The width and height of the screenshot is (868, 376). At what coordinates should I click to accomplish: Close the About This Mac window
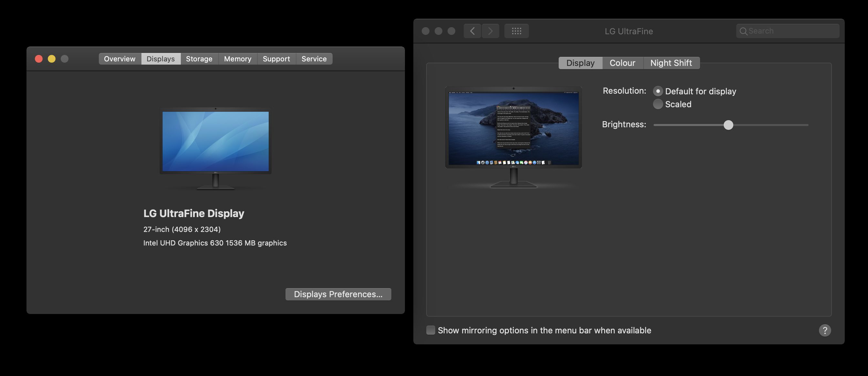tap(39, 59)
